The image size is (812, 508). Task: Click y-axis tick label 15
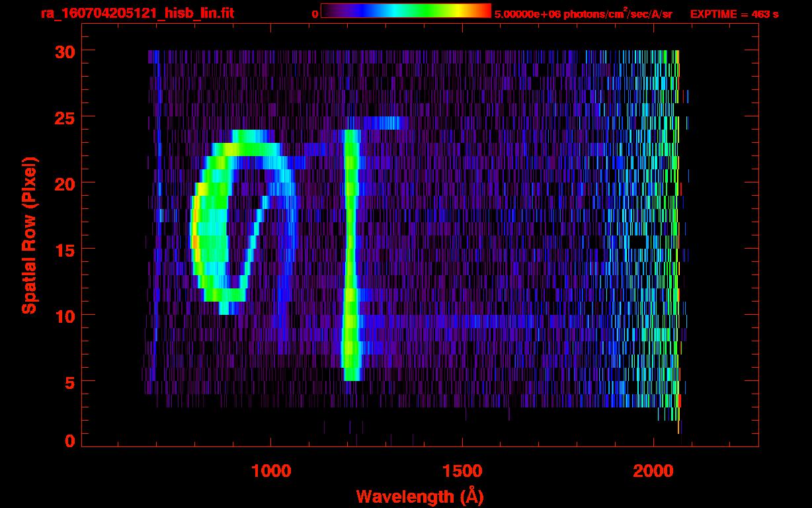[x=64, y=249]
